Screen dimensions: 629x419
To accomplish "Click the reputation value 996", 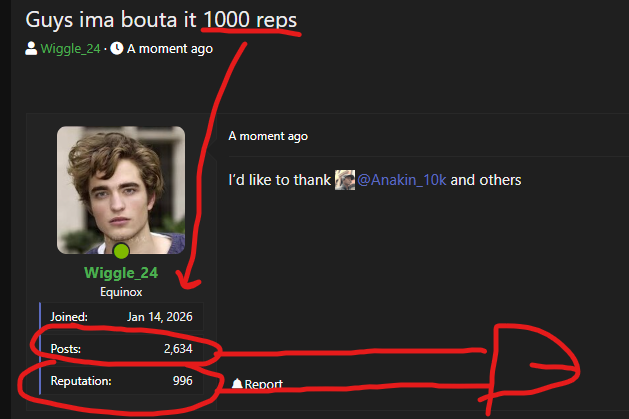I will [183, 381].
